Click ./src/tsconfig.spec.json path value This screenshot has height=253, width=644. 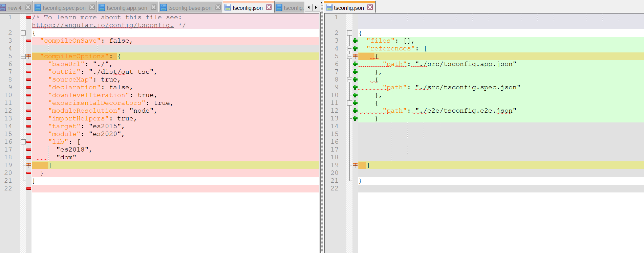468,87
